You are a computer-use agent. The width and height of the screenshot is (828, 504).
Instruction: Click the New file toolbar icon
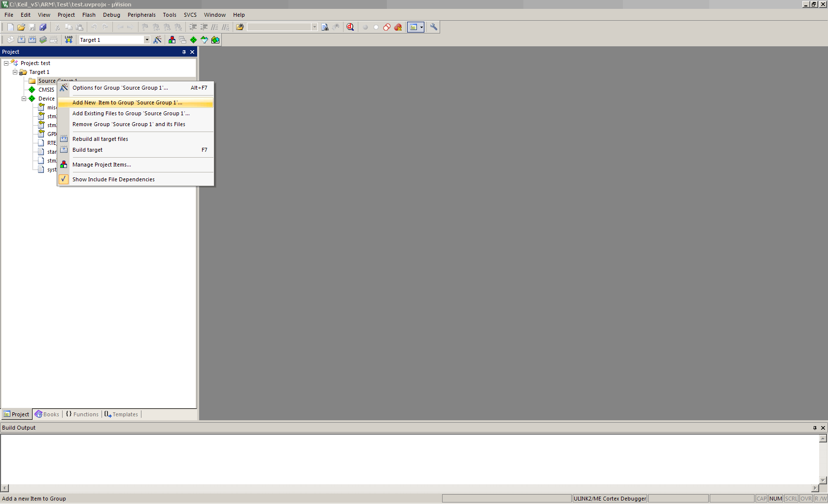pyautogui.click(x=10, y=27)
